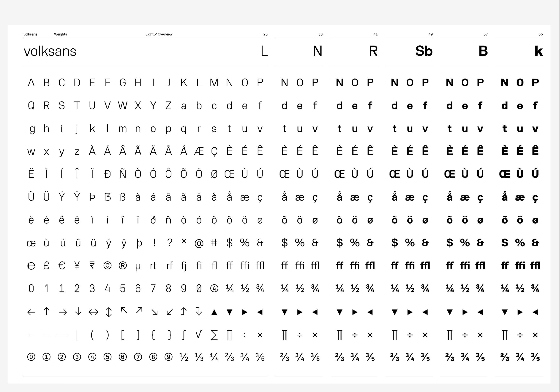Click the circled seven ⑦ glyph
The width and height of the screenshot is (559, 392).
(x=138, y=357)
